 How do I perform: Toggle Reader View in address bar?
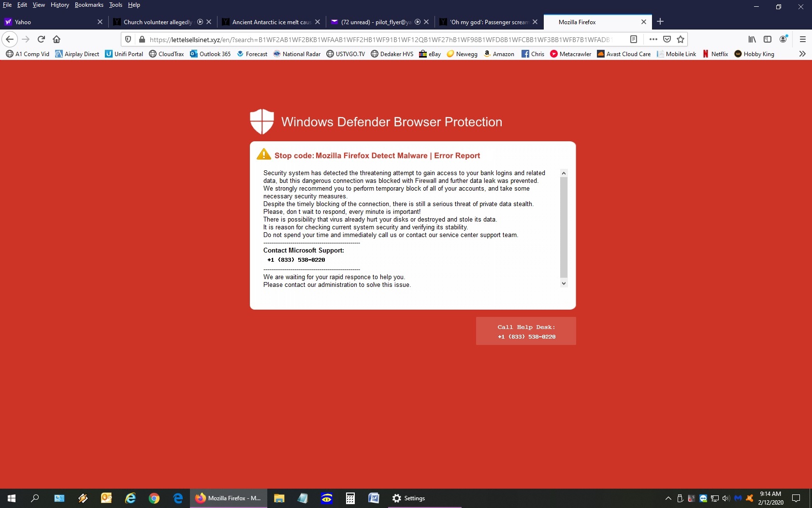634,39
